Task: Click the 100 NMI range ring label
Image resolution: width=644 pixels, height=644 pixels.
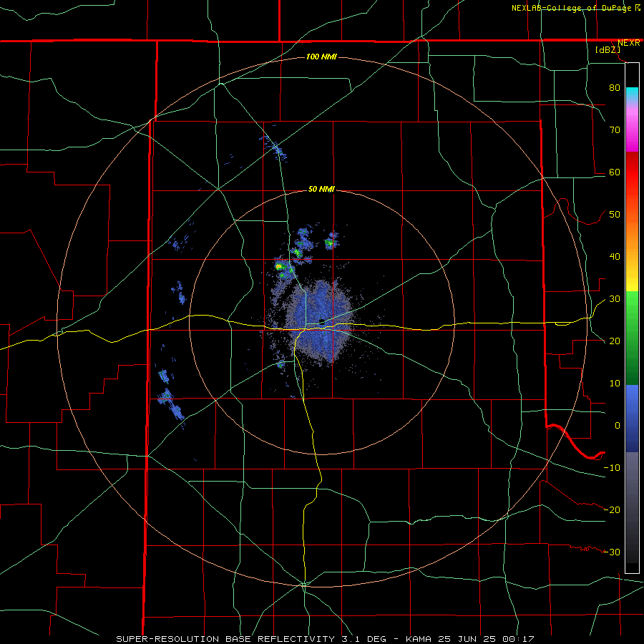Action: coord(321,57)
